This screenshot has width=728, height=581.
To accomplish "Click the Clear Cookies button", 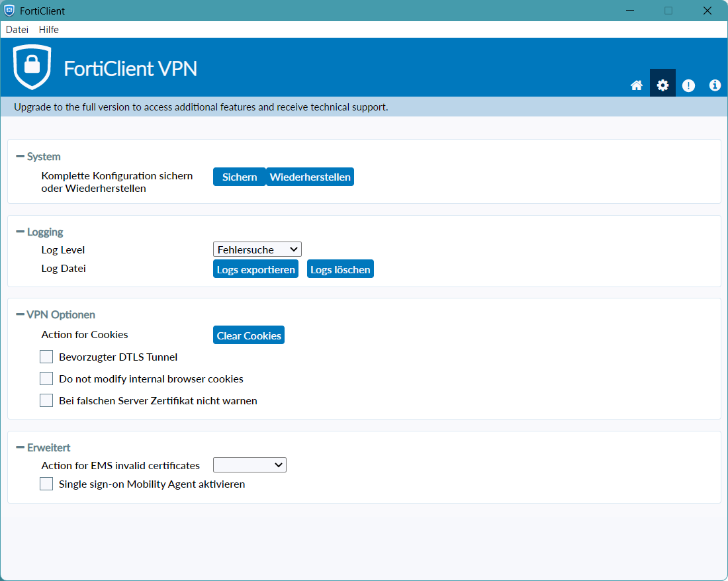I will [249, 335].
